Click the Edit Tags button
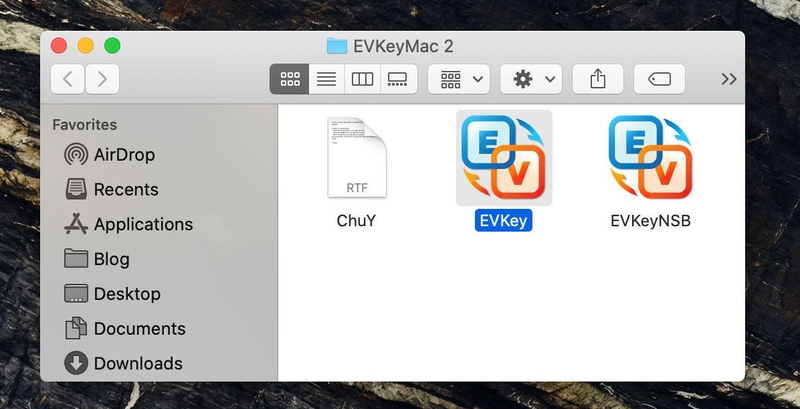This screenshot has width=800, height=409. click(x=659, y=79)
